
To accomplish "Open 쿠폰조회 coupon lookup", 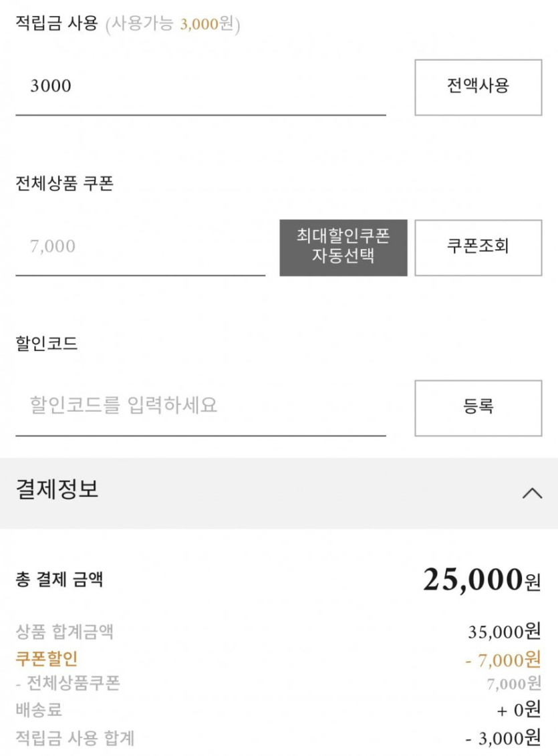I will tap(478, 247).
